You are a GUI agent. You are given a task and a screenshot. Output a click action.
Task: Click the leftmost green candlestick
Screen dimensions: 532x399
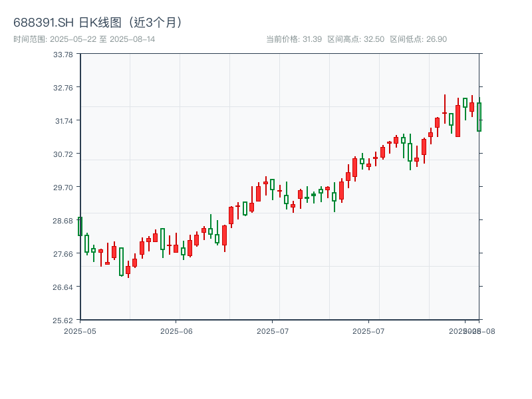pos(80,226)
